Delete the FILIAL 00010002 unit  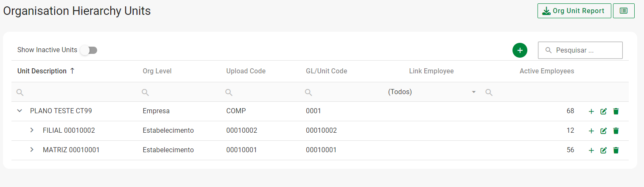(x=616, y=131)
